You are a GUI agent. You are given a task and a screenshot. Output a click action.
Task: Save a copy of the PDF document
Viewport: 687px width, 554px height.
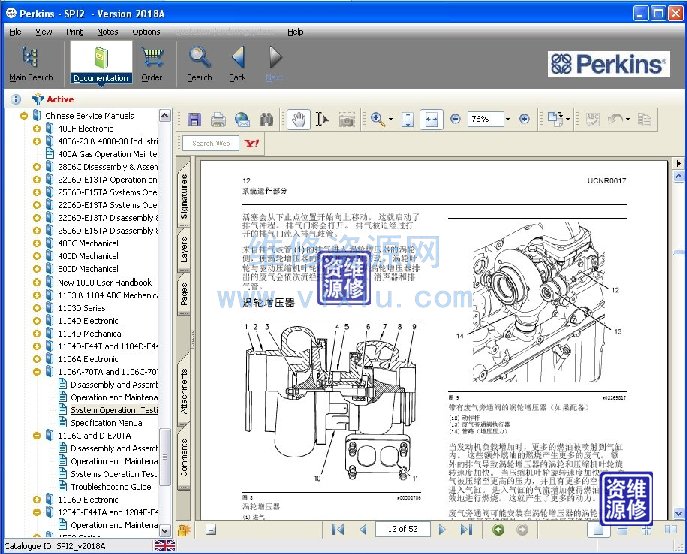click(194, 119)
